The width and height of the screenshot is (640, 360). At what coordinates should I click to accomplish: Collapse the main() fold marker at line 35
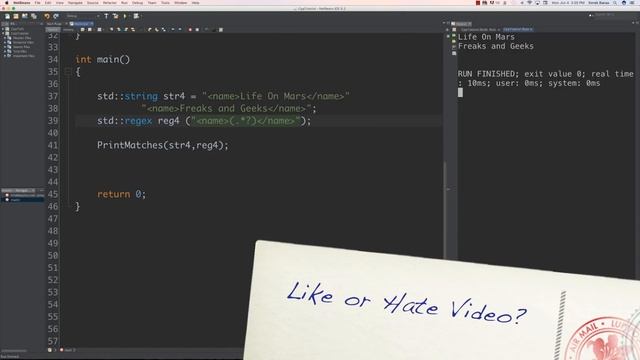click(x=68, y=72)
